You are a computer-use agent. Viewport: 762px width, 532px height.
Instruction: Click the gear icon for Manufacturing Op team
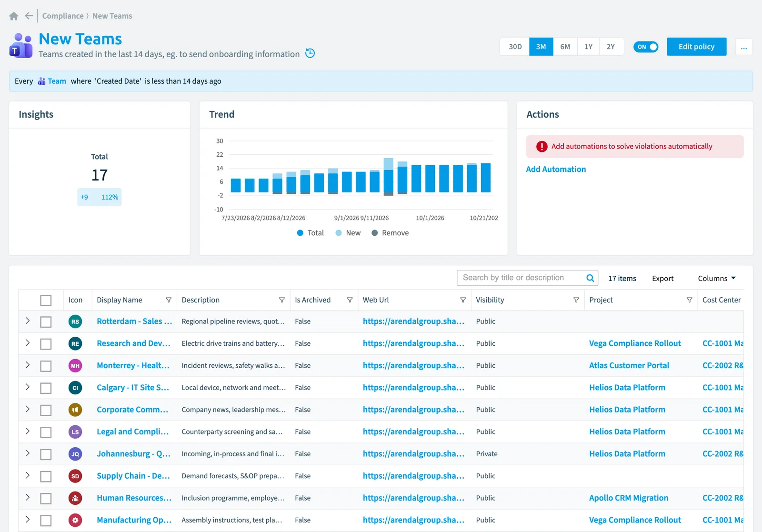[x=75, y=521]
